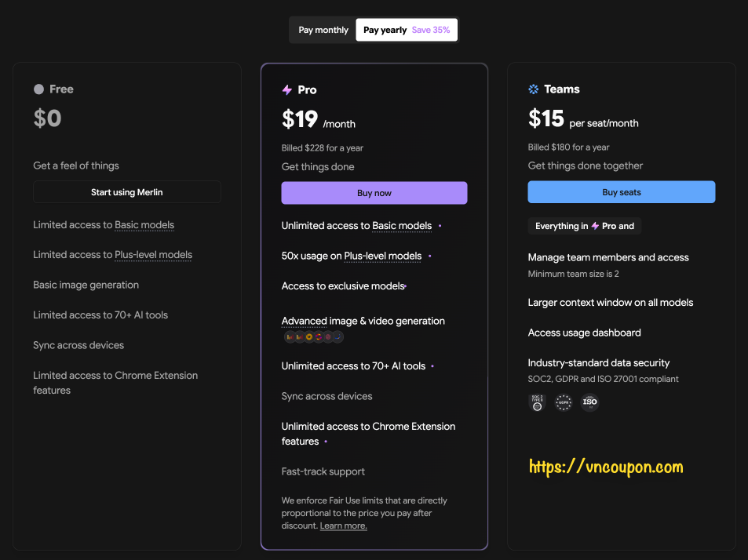The image size is (748, 560).
Task: Click the Teams plan snowflake icon
Action: tap(533, 89)
